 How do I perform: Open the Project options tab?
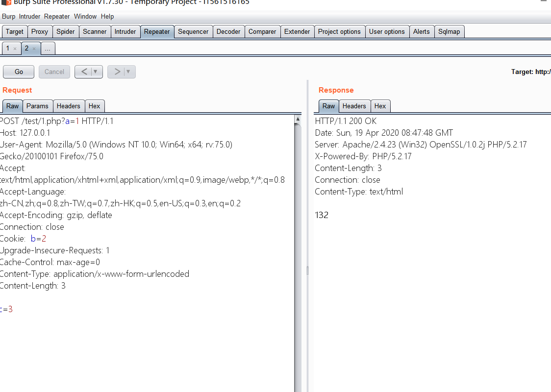click(x=339, y=32)
